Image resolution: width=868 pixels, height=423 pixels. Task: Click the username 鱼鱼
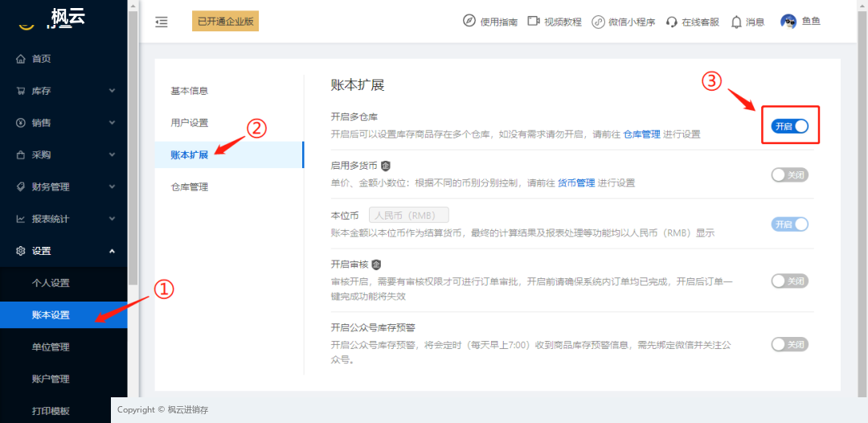pos(811,22)
